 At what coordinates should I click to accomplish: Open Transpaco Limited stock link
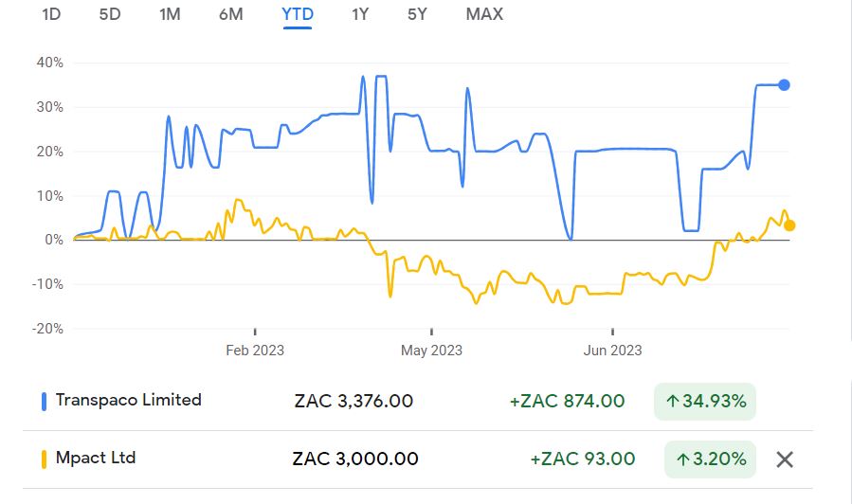coord(129,400)
